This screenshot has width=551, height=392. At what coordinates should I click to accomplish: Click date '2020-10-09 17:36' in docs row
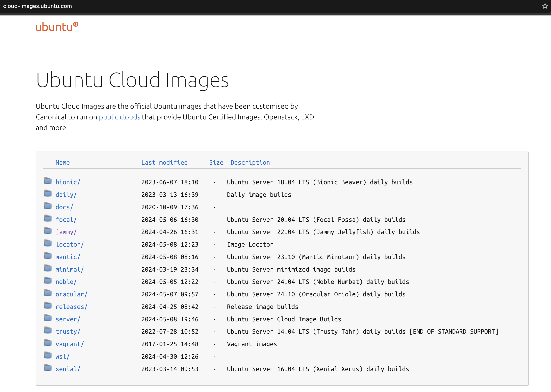pyautogui.click(x=170, y=207)
